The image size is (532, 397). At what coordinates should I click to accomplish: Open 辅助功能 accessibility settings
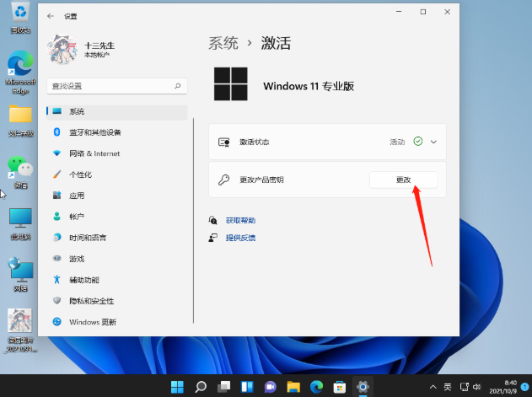(84, 280)
